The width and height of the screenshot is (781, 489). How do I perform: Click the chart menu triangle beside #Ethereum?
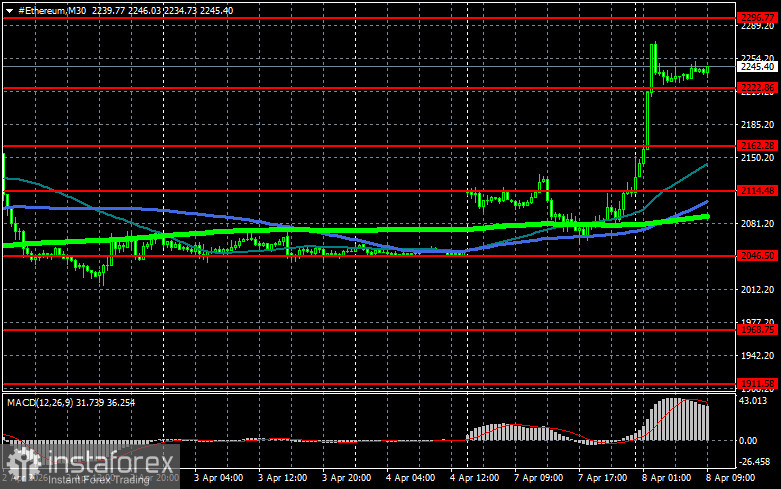[x=9, y=11]
